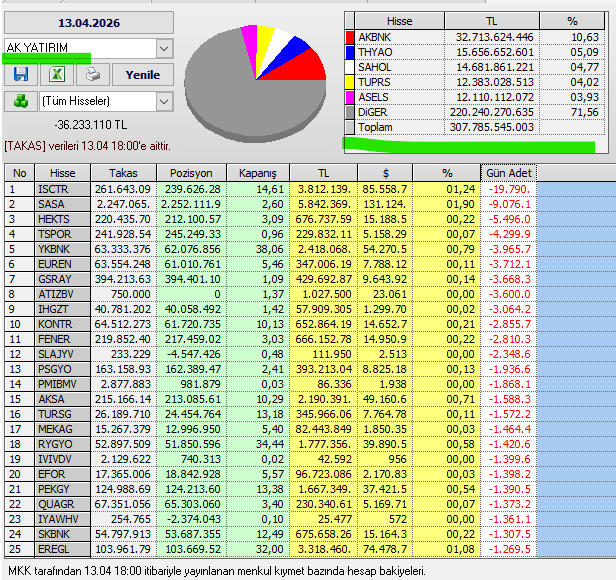
Task: Sort by the Gün Adet column header
Action: (509, 173)
